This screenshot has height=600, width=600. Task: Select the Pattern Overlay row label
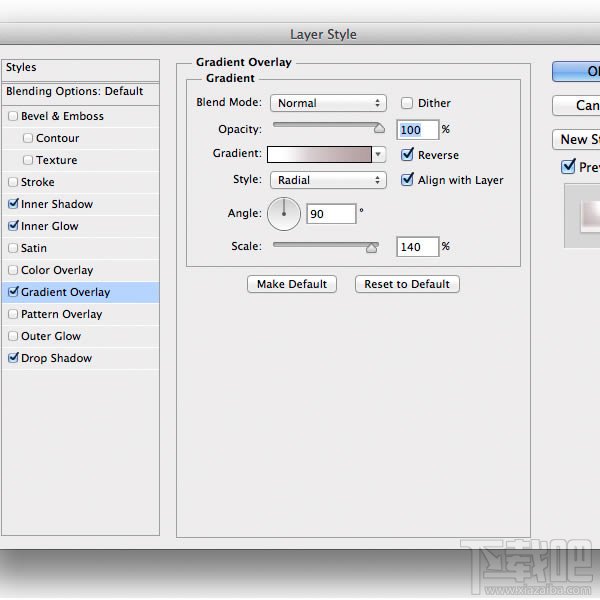[62, 314]
